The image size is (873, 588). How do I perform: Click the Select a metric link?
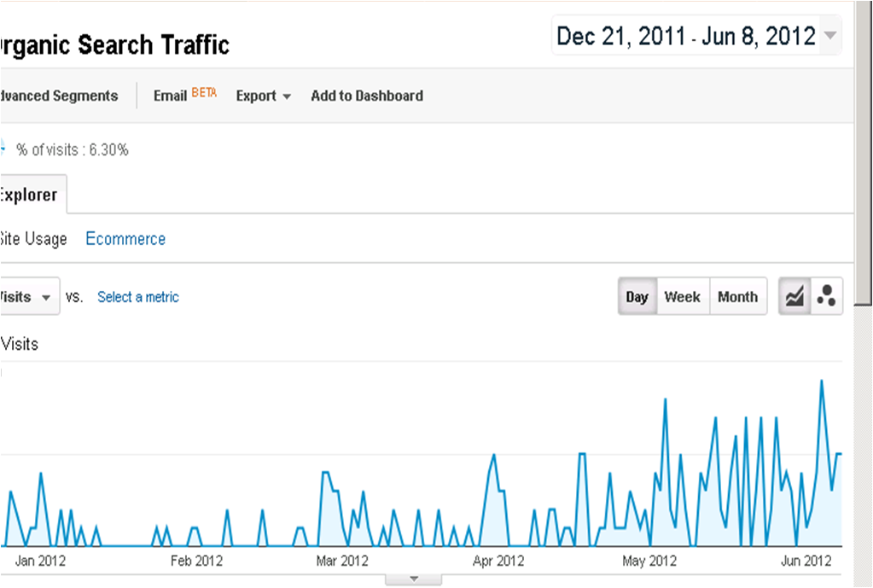pyautogui.click(x=137, y=296)
